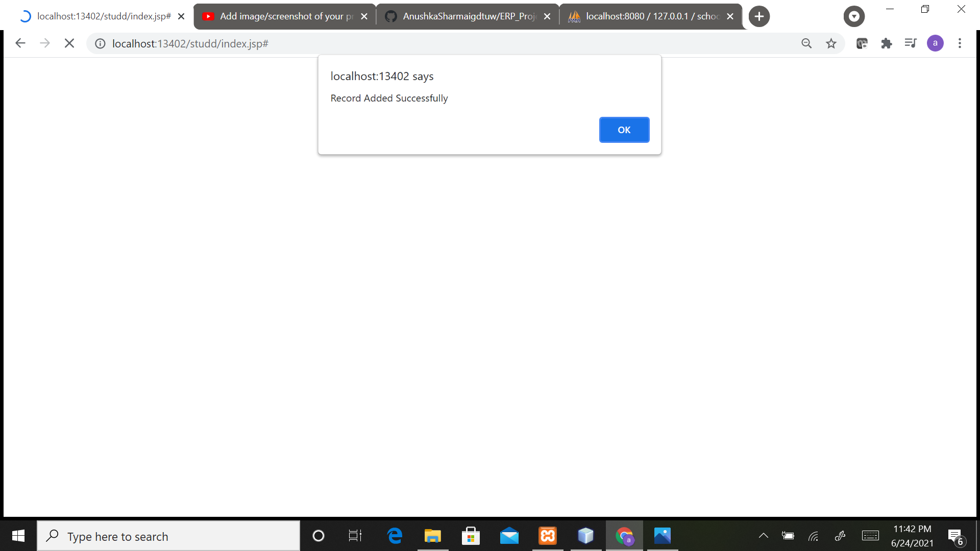Open the media controls icon
The image size is (980, 551).
click(911, 43)
